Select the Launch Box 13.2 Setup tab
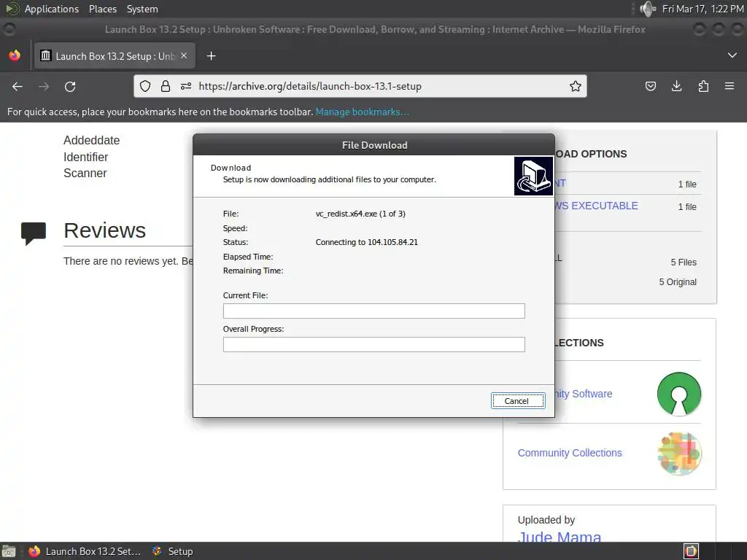The image size is (747, 560). 115,55
